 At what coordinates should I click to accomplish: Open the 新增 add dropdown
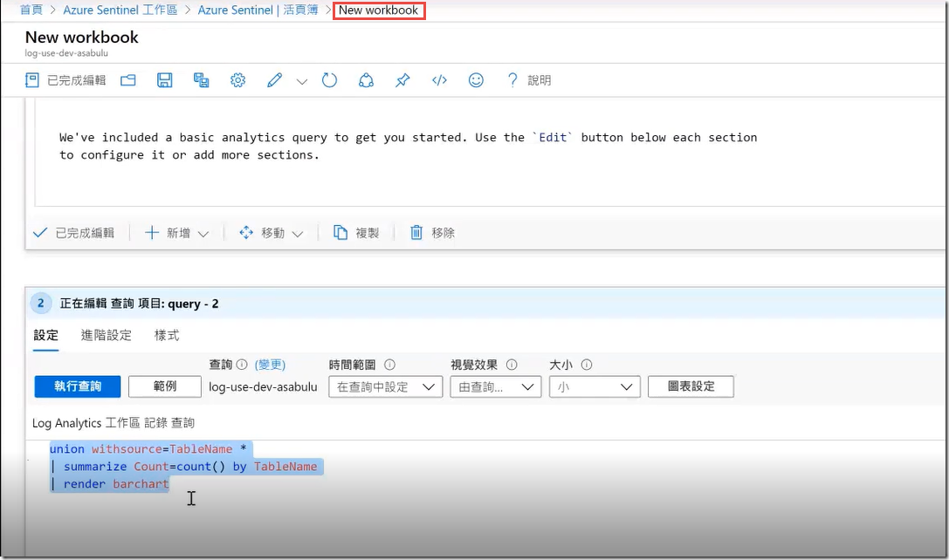click(x=176, y=233)
